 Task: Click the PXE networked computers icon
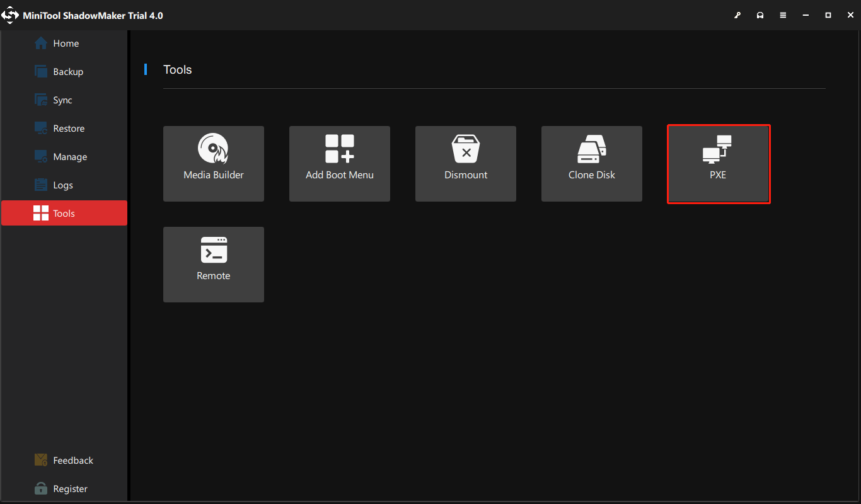click(717, 149)
